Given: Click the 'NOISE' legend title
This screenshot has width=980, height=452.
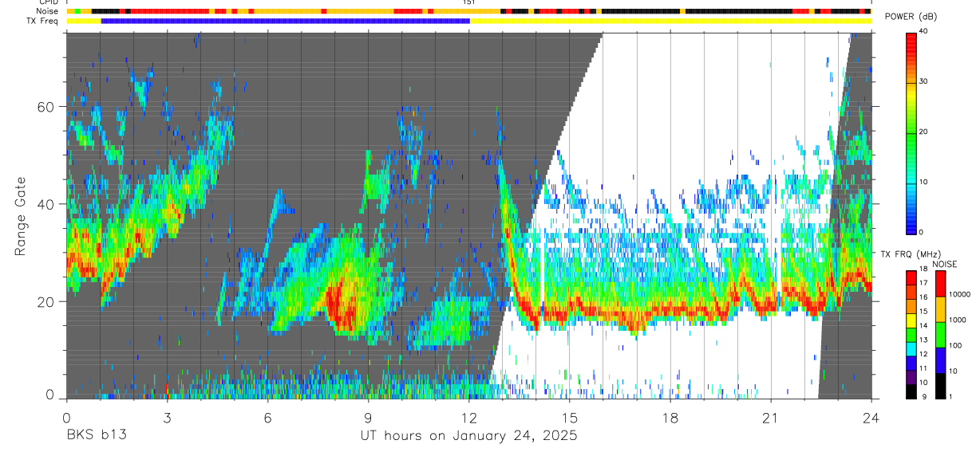Looking at the screenshot, I should [x=944, y=264].
